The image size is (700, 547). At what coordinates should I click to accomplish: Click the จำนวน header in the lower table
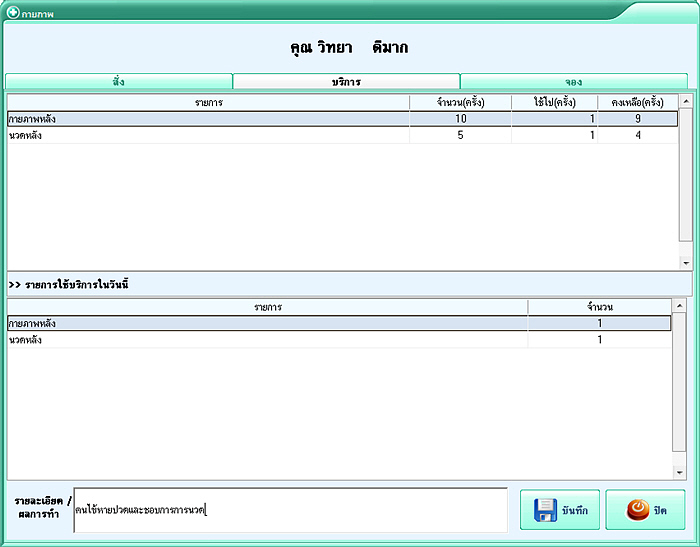click(600, 307)
